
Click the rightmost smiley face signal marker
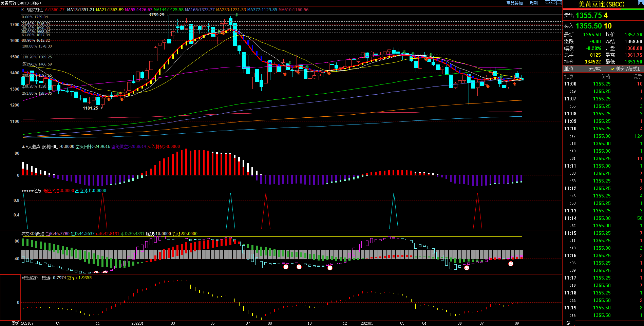pyautogui.click(x=511, y=264)
